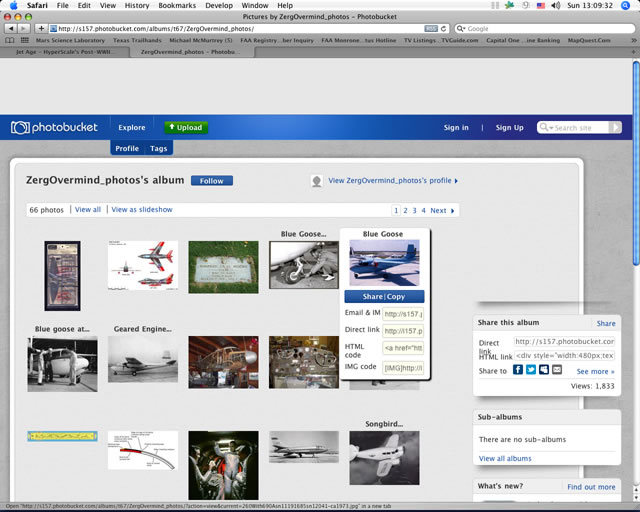640x512 pixels.
Task: Follow ZergOvermind_photos's album
Action: point(212,181)
